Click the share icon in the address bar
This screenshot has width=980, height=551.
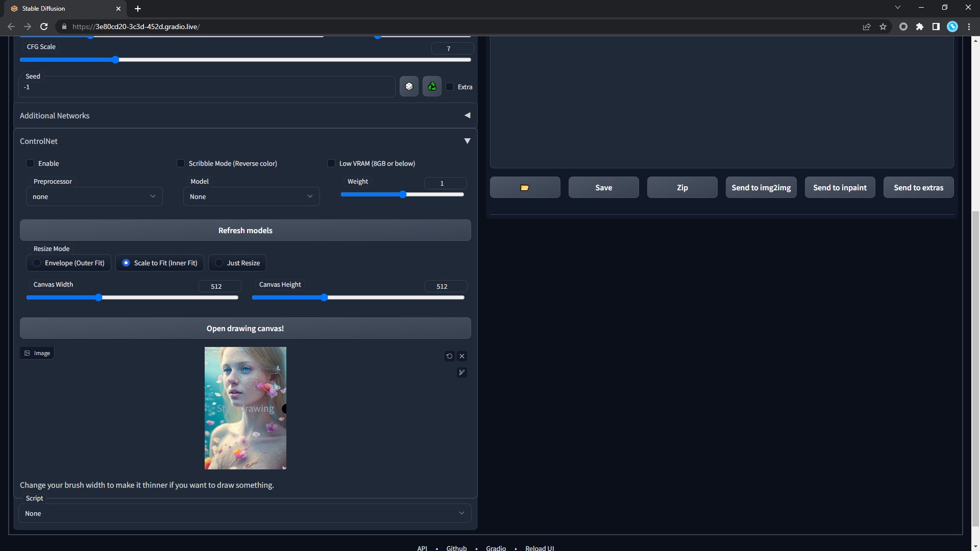point(866,27)
